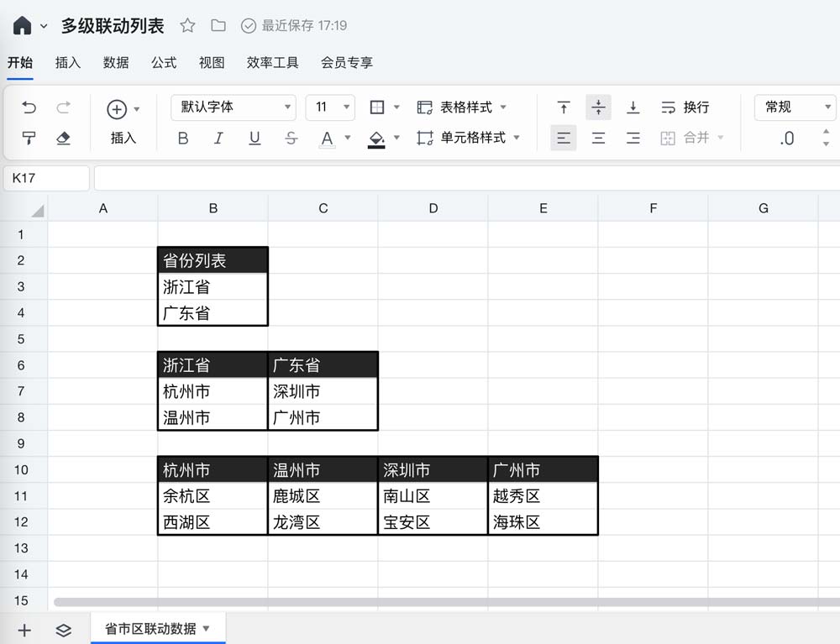Align text center horizontally

tap(598, 138)
